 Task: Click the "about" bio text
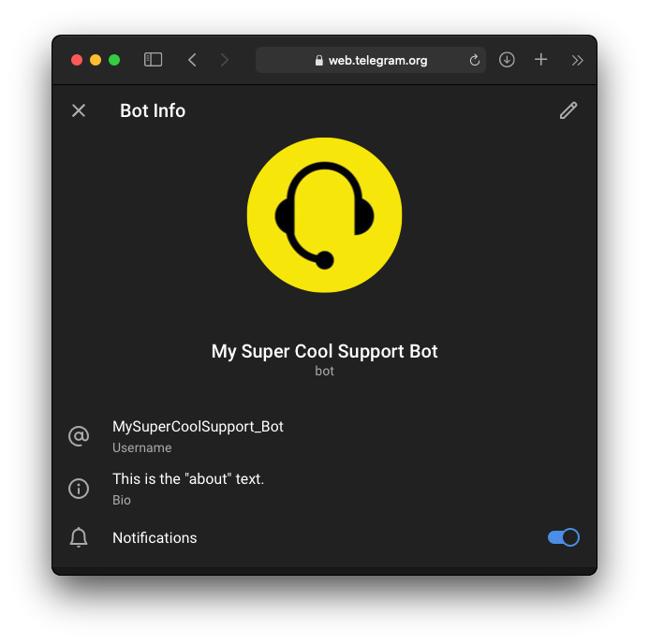pos(188,479)
